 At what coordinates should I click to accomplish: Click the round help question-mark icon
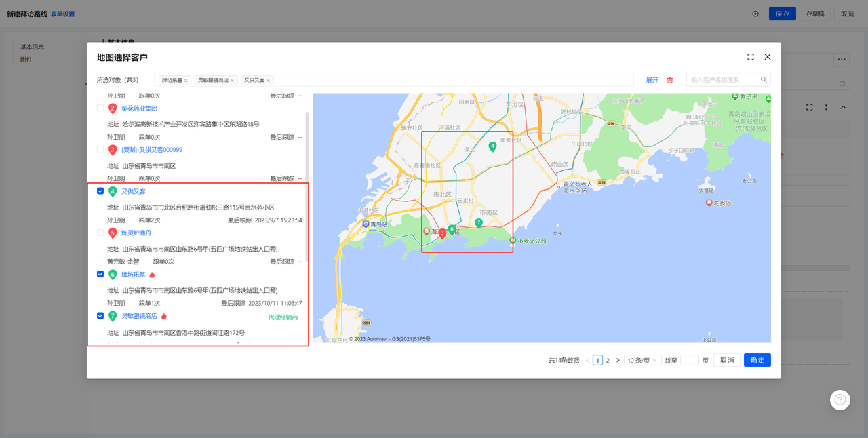pos(840,400)
